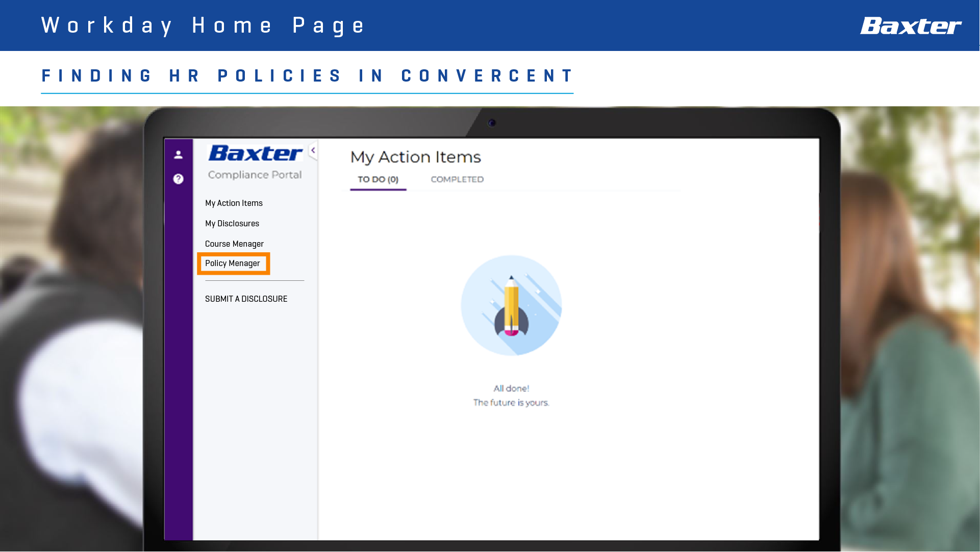Click SUBMIT A DISCLOSURE link
This screenshot has height=552, width=980.
(246, 299)
